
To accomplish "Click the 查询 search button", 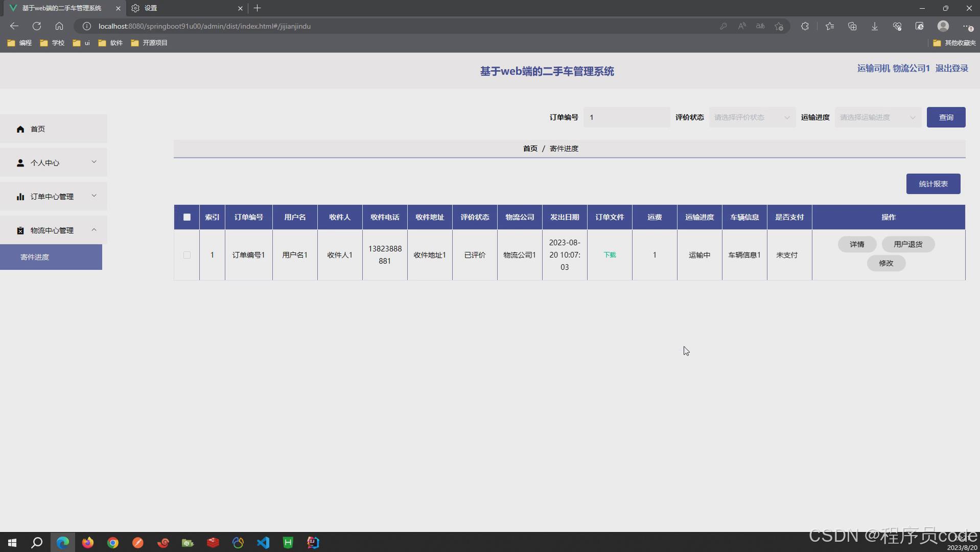I will [946, 118].
